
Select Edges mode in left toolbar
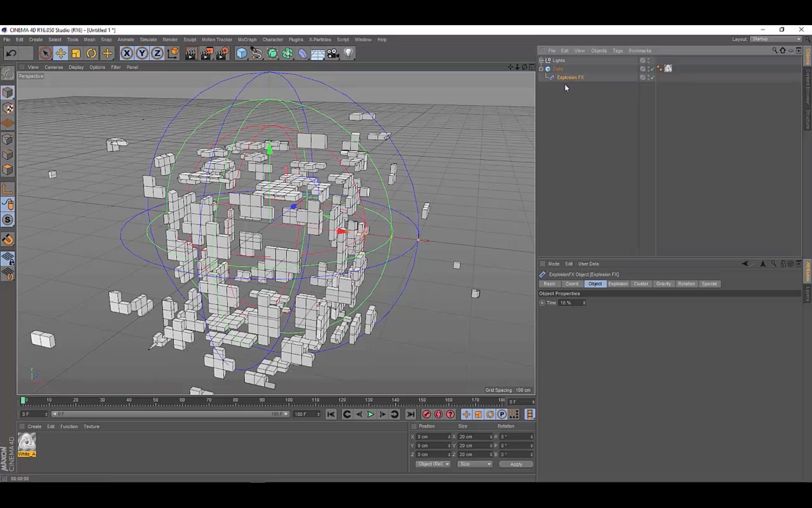[8, 155]
